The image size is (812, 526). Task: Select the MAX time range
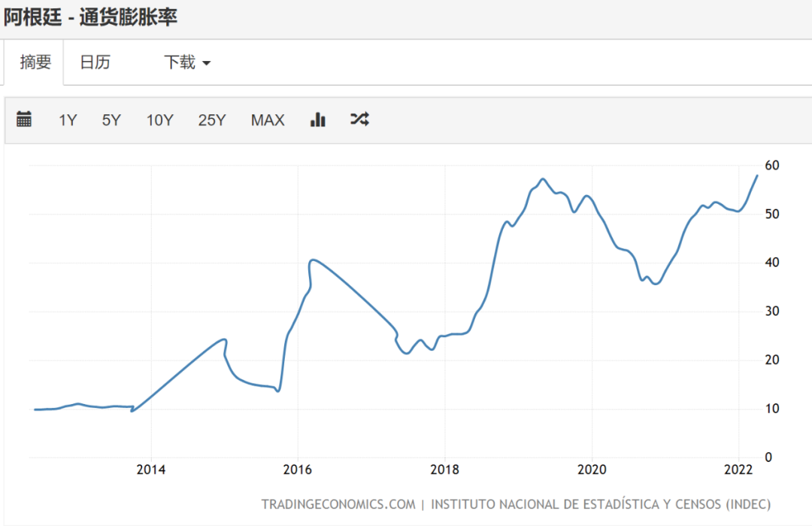(268, 120)
